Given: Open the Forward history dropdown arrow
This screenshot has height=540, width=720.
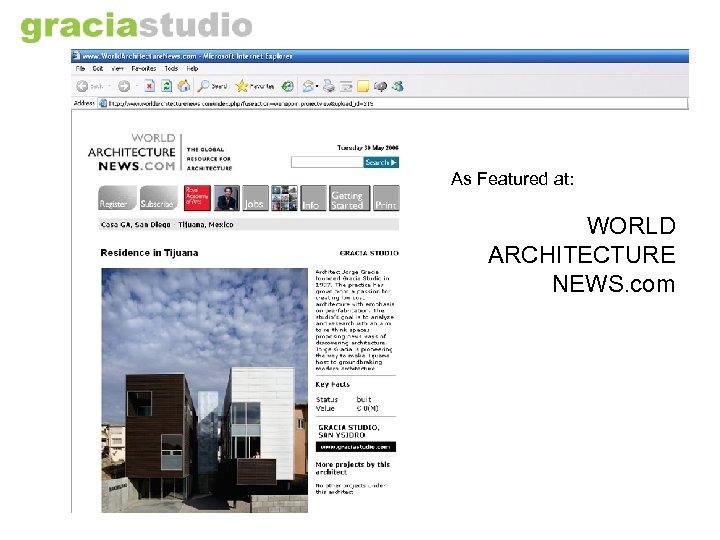Looking at the screenshot, I should tap(136, 86).
